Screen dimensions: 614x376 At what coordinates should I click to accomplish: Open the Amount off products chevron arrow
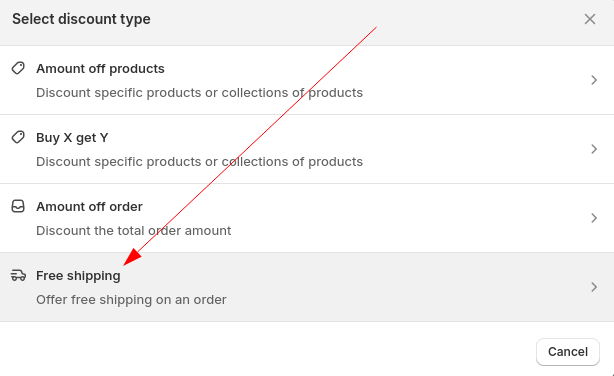594,80
